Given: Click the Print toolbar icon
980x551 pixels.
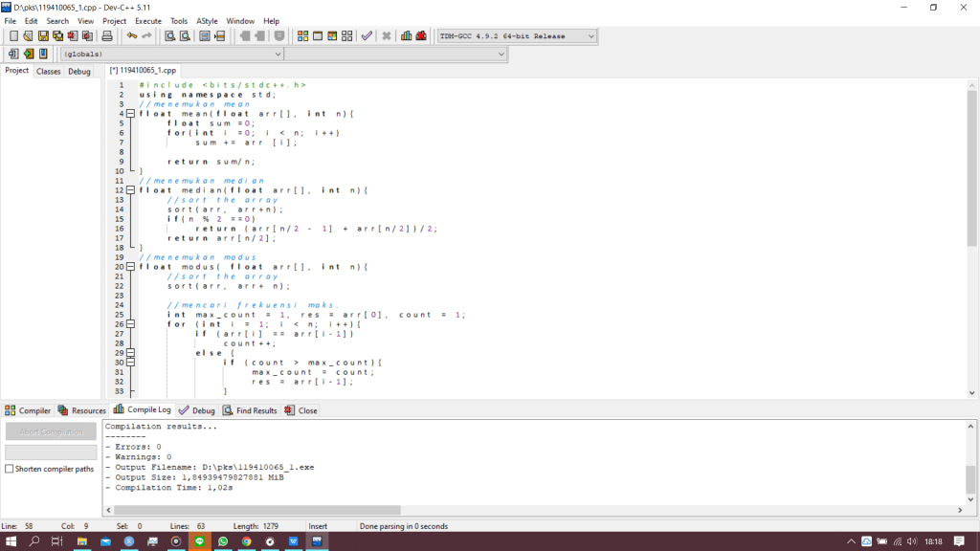Looking at the screenshot, I should pyautogui.click(x=107, y=36).
